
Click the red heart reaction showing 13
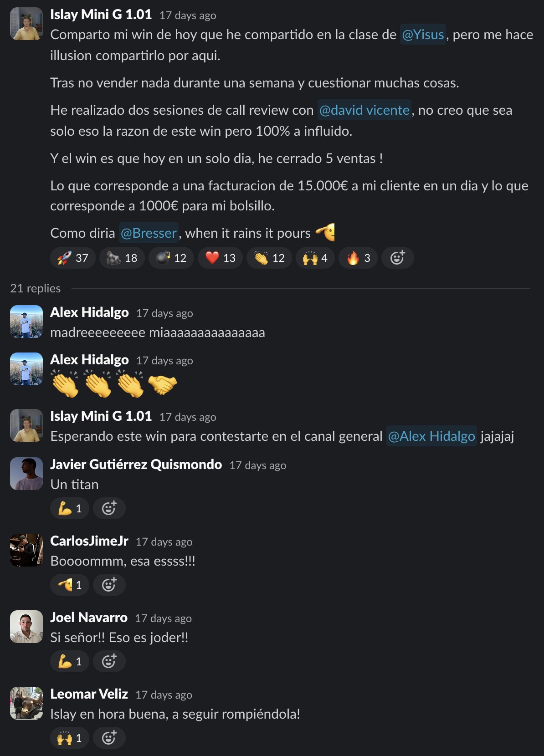point(221,258)
